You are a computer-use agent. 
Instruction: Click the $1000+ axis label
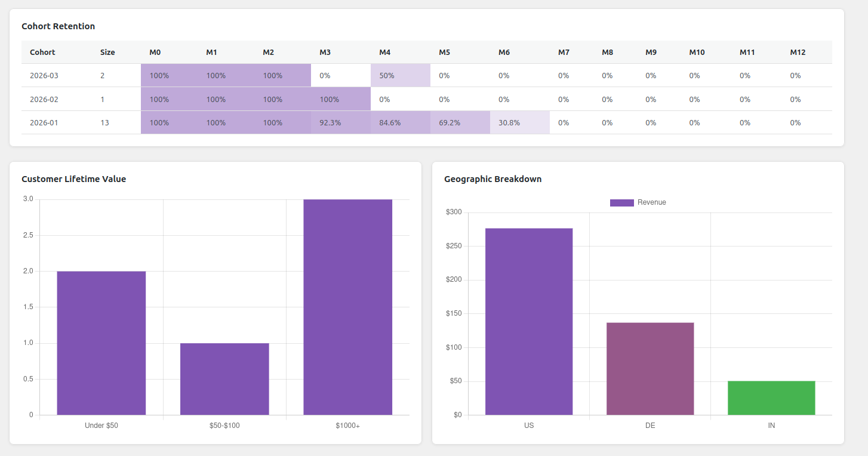(x=348, y=426)
